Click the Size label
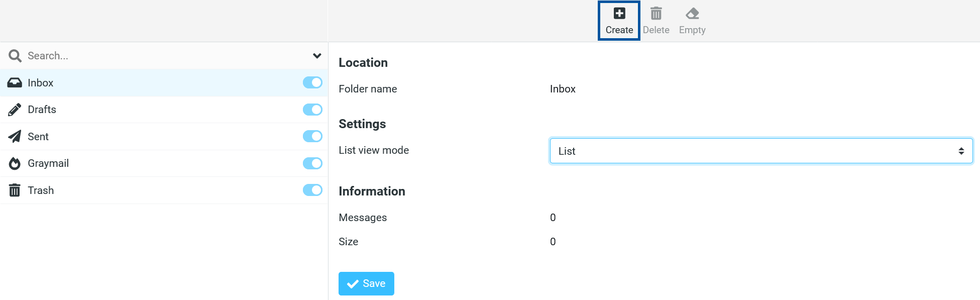980x300 pixels. pyautogui.click(x=348, y=242)
